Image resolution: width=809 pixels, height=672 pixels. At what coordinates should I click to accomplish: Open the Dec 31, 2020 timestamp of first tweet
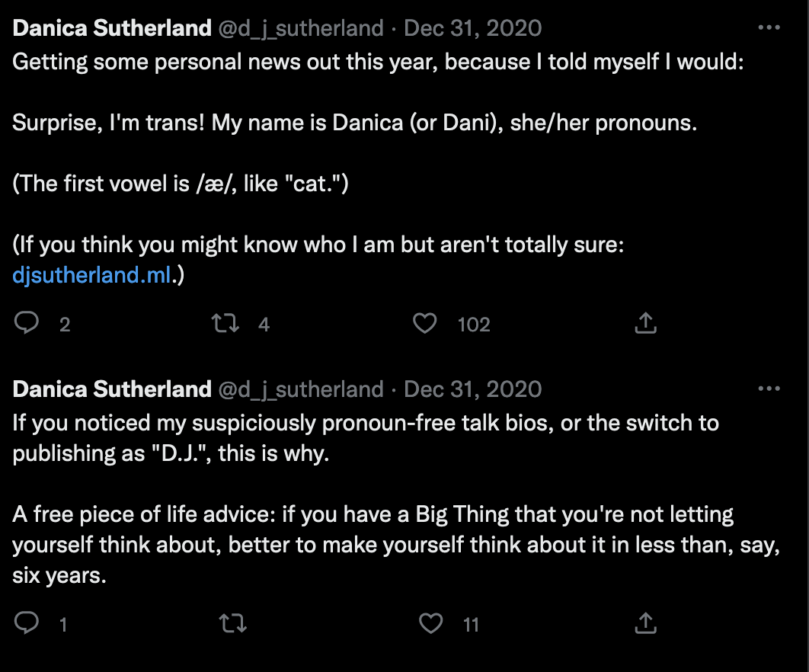point(472,29)
